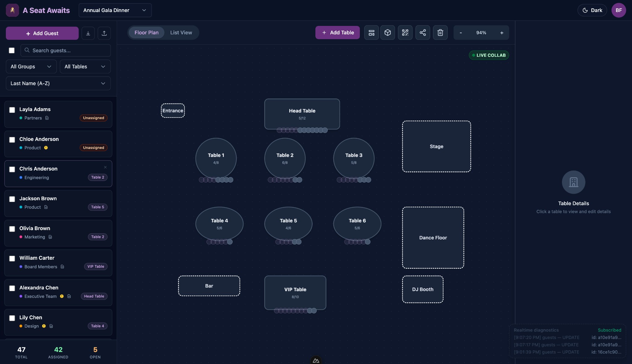Toggle the select-all checkbox above the guest search
The image size is (632, 364).
[12, 50]
